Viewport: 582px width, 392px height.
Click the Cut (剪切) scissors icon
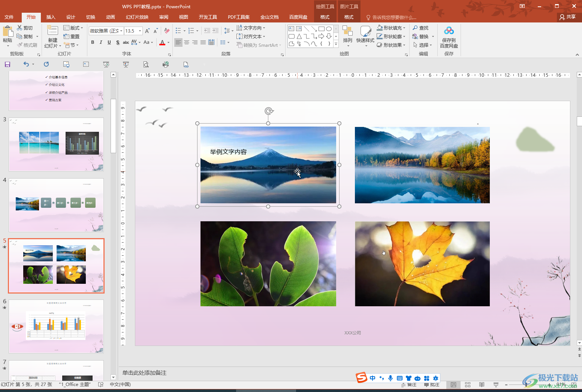point(20,28)
